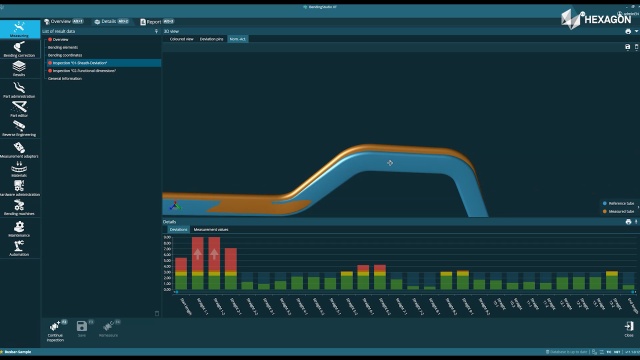
Task: Open the Bending machines module
Action: (19, 207)
